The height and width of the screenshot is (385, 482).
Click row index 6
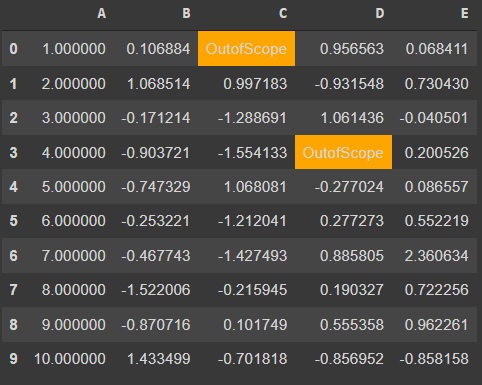(x=13, y=256)
